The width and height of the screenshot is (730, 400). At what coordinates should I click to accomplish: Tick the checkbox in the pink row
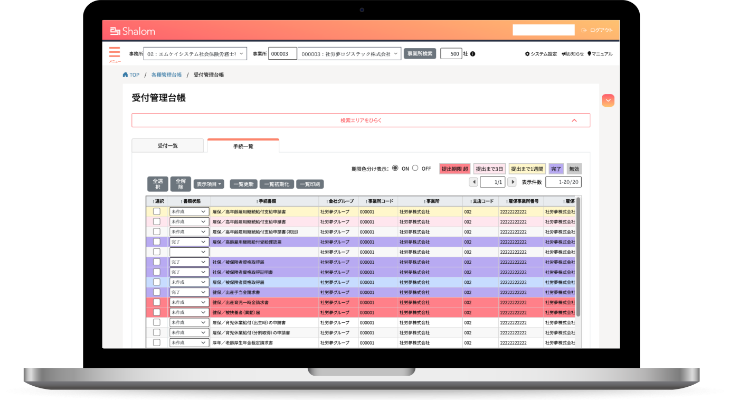point(157,222)
